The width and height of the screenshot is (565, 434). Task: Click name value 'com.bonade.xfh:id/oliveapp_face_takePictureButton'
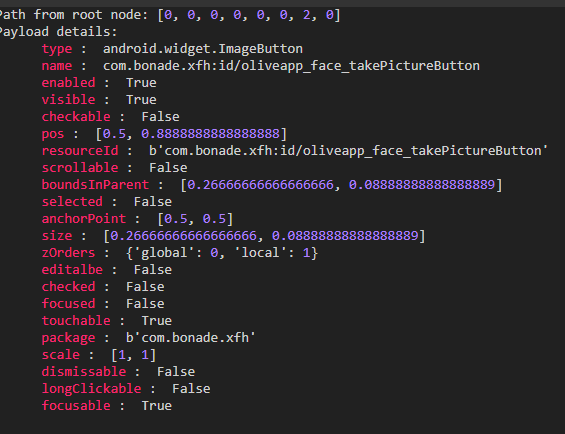291,66
